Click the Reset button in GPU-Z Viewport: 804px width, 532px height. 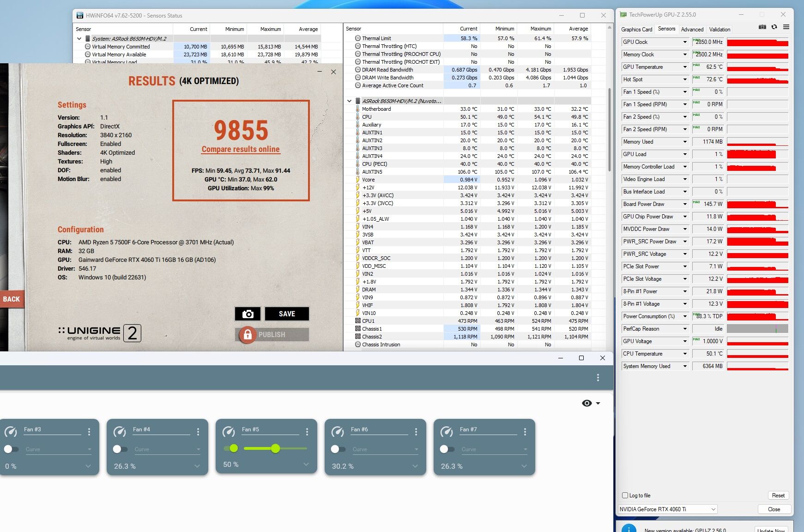coord(778,496)
